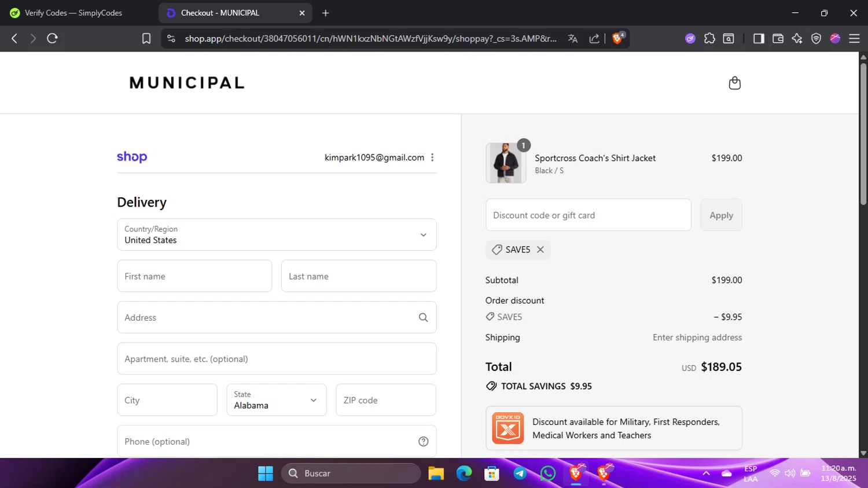
Task: Open File Explorer from taskbar
Action: coord(436,474)
